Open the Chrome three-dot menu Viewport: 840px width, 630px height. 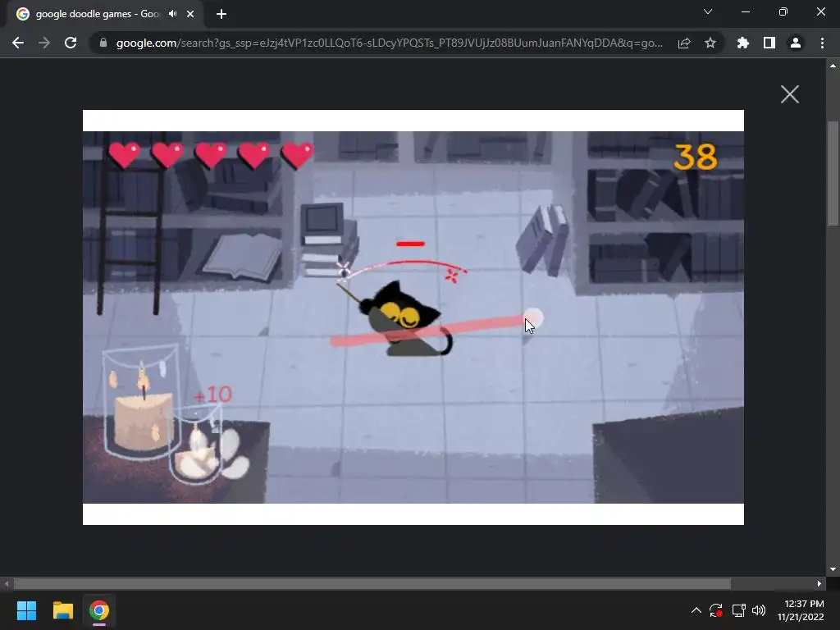[x=822, y=43]
